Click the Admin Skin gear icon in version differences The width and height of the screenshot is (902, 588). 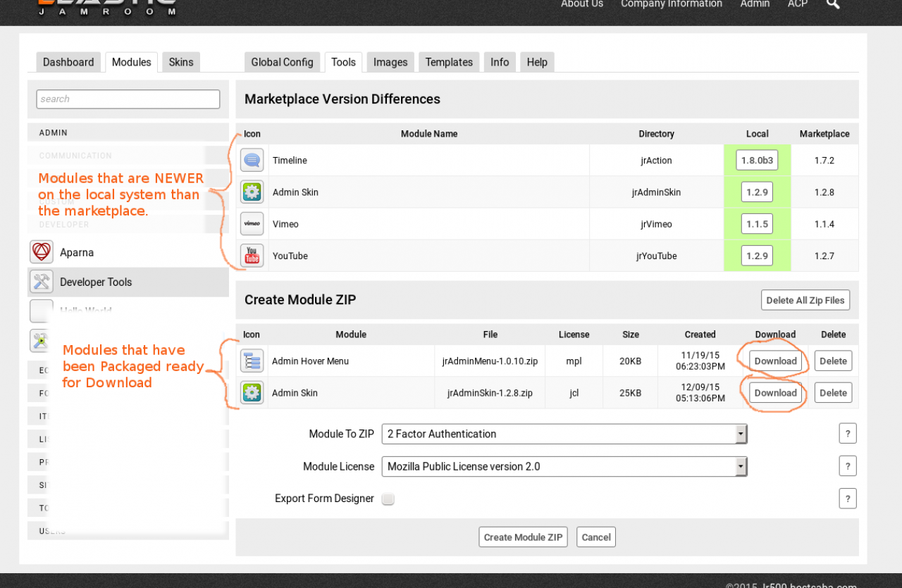[x=252, y=192]
